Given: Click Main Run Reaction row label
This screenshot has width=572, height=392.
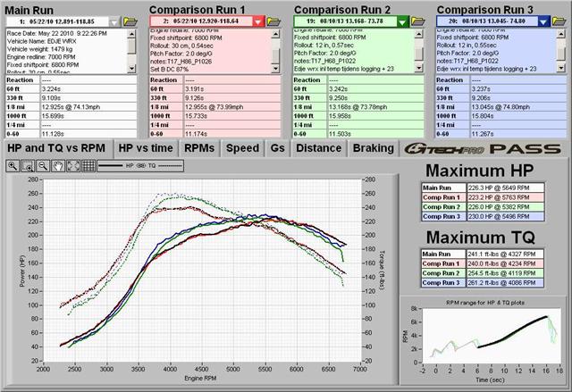Looking at the screenshot, I should (22, 80).
